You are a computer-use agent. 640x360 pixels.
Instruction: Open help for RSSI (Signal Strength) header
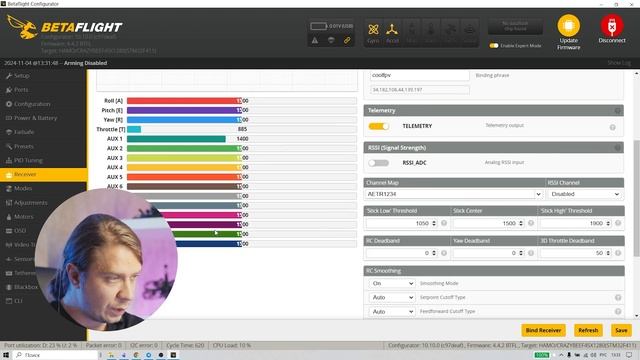618,148
